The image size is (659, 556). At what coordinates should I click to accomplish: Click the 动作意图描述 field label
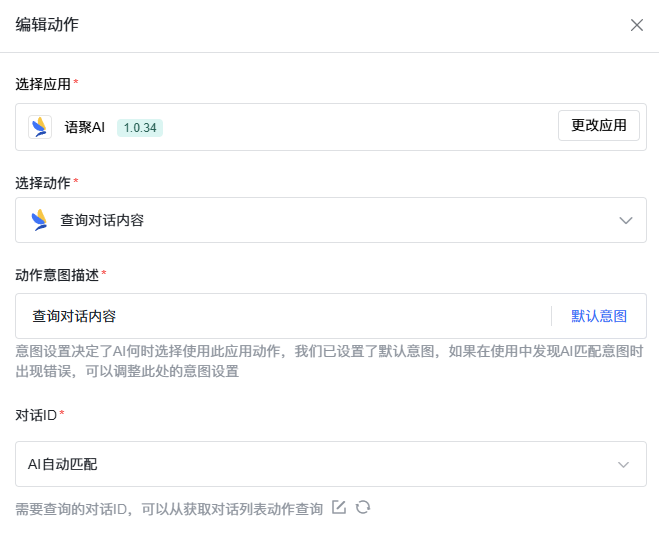[x=57, y=274]
